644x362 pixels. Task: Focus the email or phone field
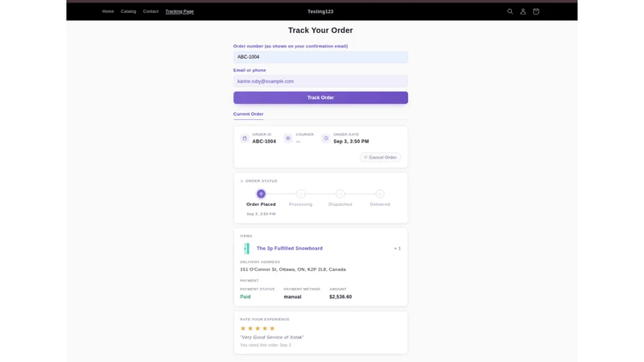pyautogui.click(x=320, y=81)
